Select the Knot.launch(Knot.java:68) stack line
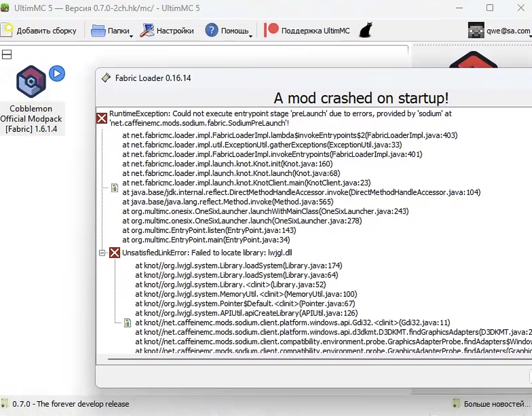 point(231,173)
